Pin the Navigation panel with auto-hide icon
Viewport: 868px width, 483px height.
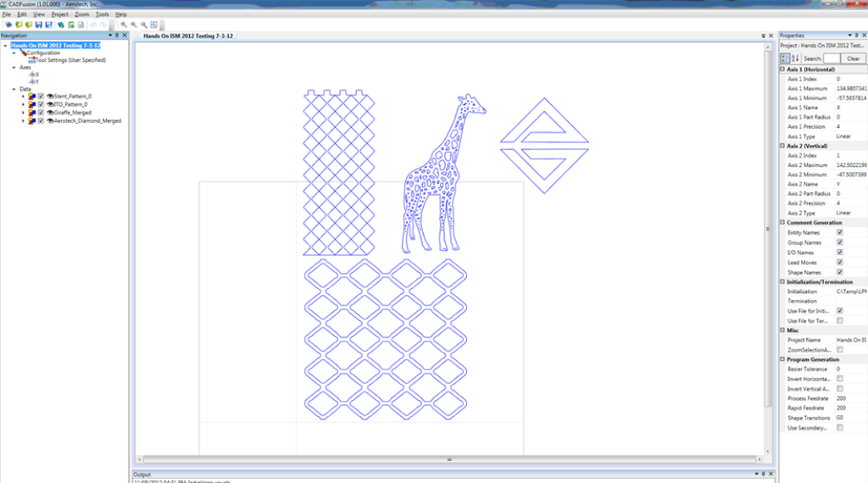117,36
